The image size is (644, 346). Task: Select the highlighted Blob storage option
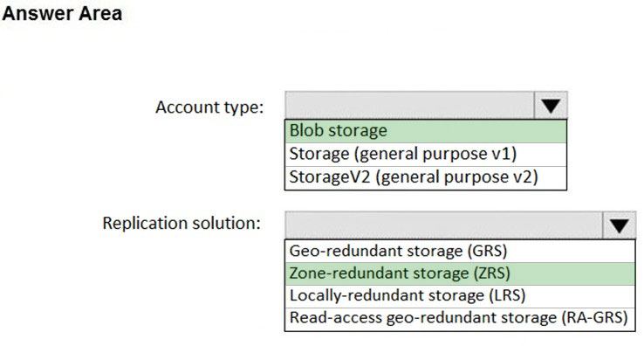[426, 131]
